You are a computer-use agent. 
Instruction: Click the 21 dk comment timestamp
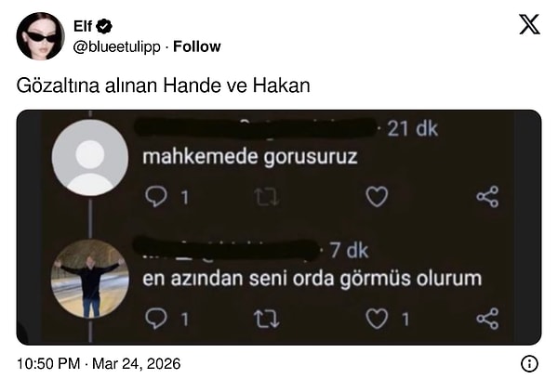pyautogui.click(x=412, y=128)
